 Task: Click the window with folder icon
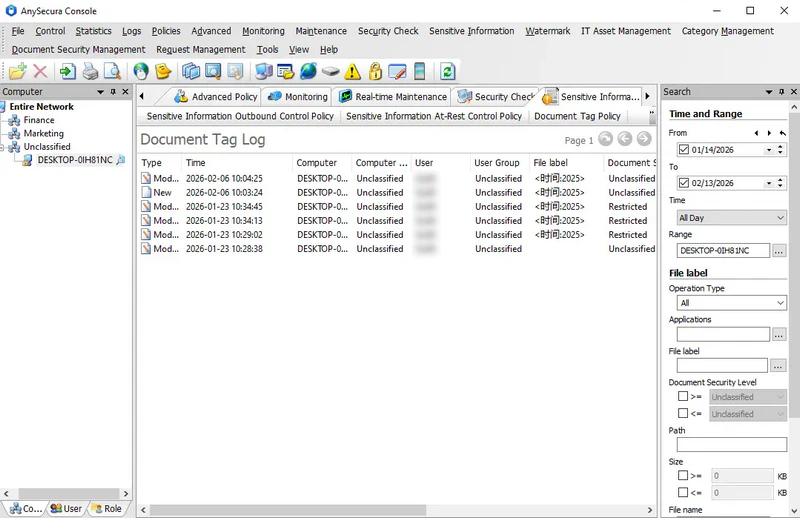[286, 71]
